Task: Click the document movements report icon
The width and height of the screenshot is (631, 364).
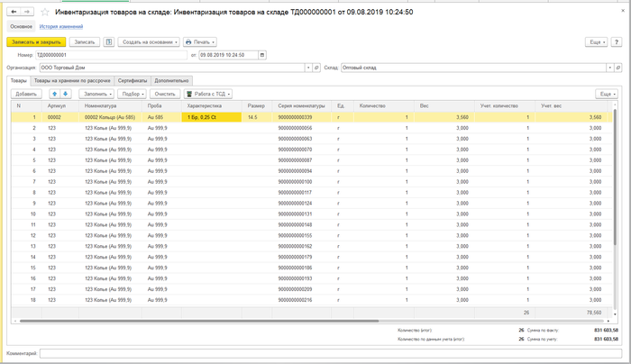Action: [x=109, y=42]
